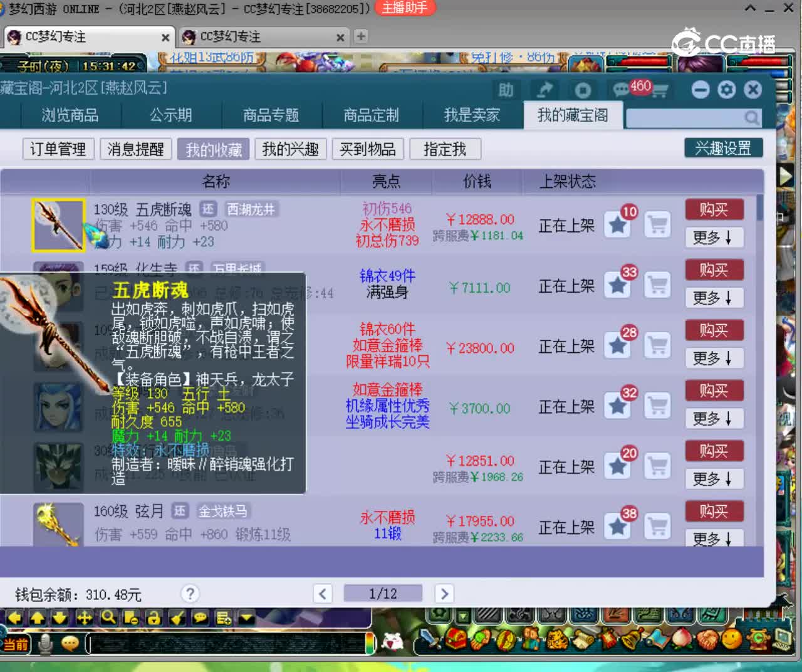Click the 1/12 page number field
This screenshot has width=802, height=672.
pyautogui.click(x=383, y=594)
